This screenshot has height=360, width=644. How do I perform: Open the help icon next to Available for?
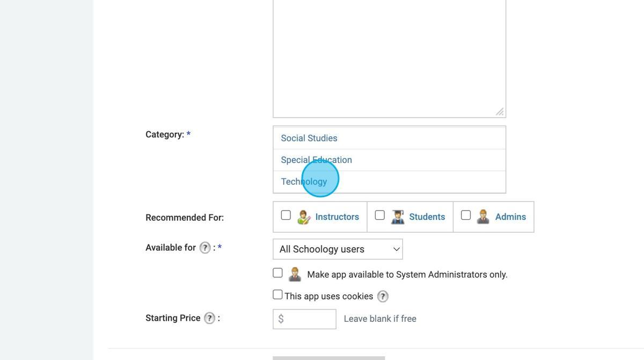point(204,247)
